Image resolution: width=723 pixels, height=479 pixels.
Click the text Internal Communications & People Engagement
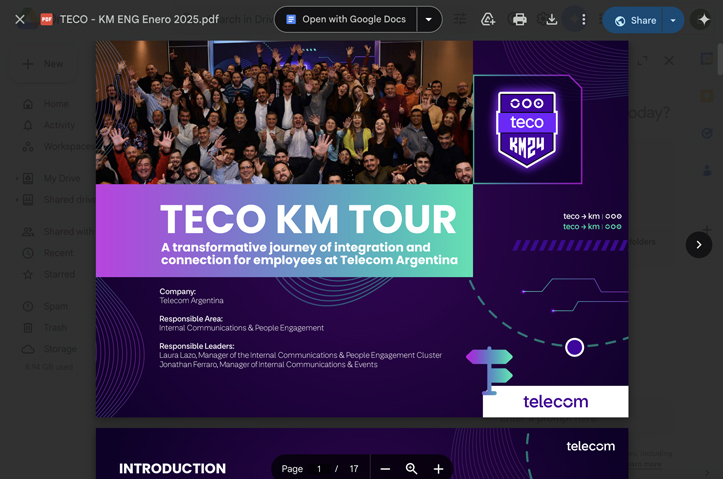241,328
